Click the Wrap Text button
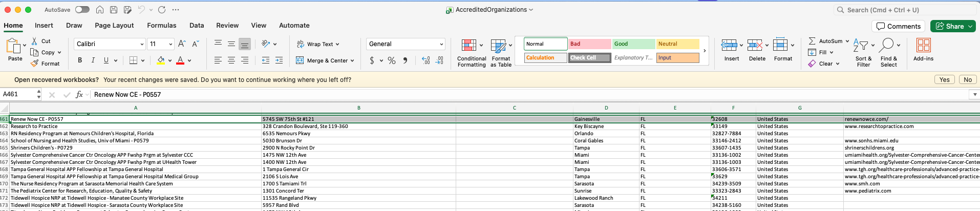 [x=317, y=44]
